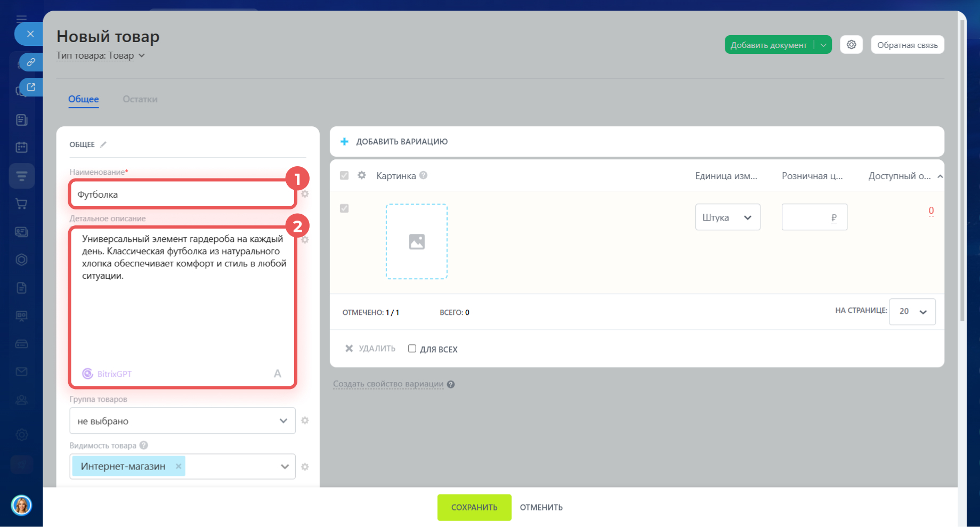Open column settings gear near Картинка
This screenshot has width=980, height=527.
(362, 175)
